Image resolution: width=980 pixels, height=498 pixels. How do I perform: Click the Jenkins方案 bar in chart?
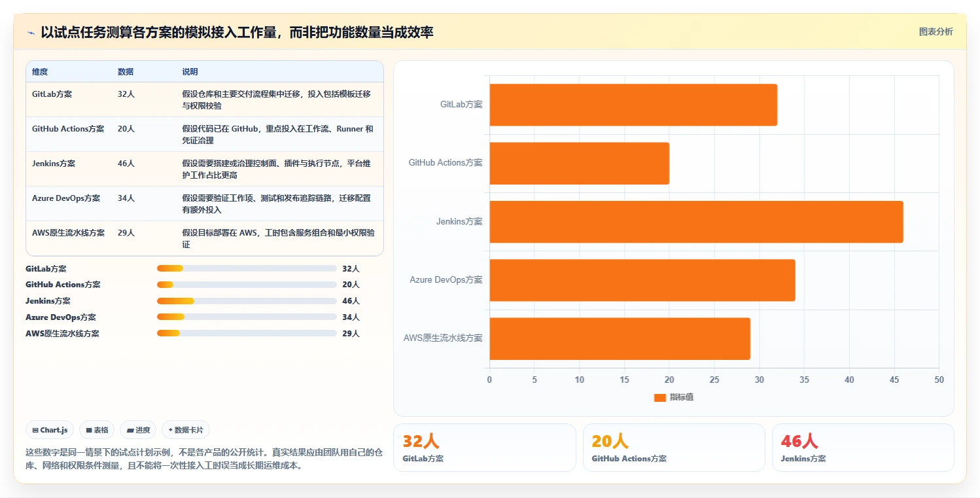click(696, 222)
